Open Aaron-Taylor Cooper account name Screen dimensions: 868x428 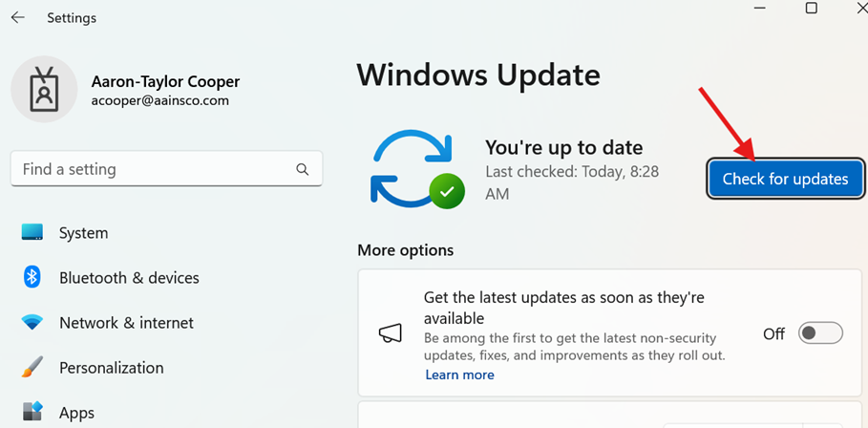pos(165,82)
